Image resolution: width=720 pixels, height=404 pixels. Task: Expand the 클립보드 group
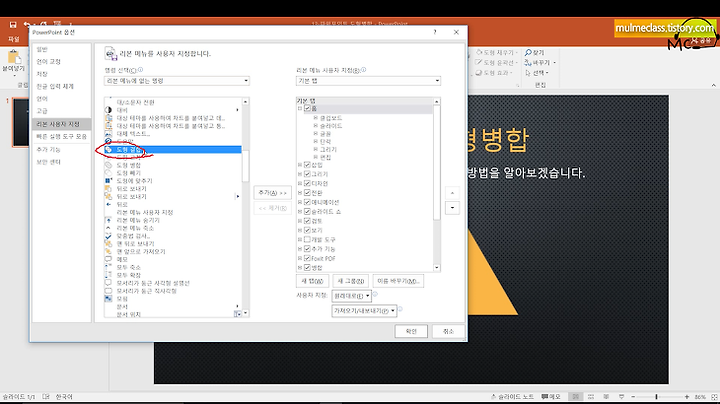(315, 118)
